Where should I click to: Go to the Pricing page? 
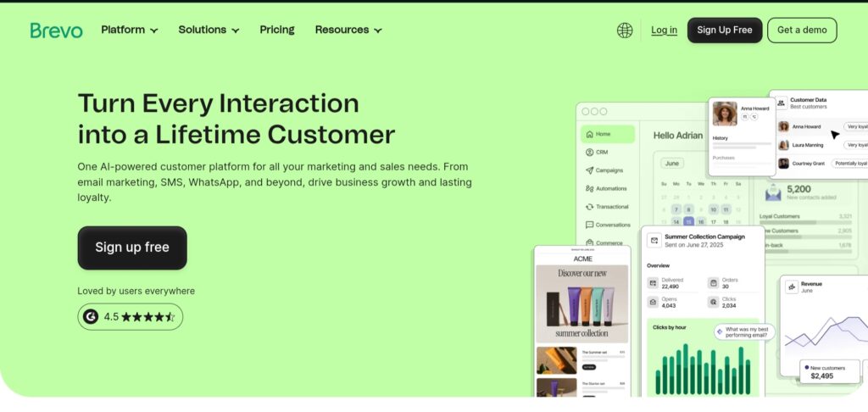coord(277,30)
